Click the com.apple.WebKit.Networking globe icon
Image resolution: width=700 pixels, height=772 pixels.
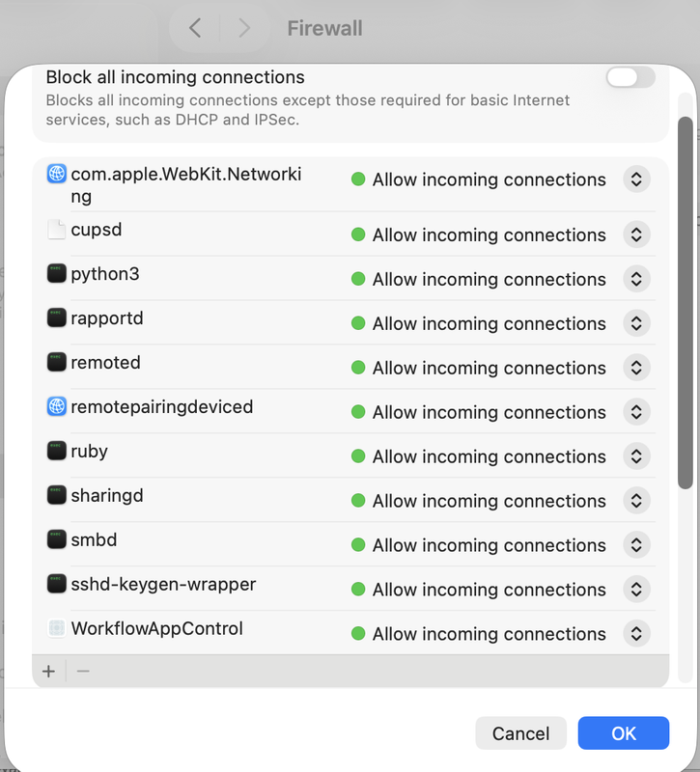tap(57, 174)
